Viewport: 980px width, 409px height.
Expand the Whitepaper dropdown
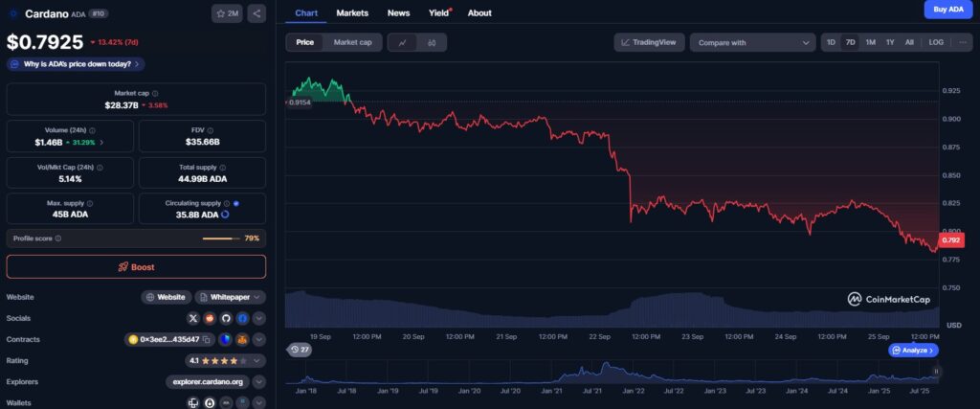[256, 297]
